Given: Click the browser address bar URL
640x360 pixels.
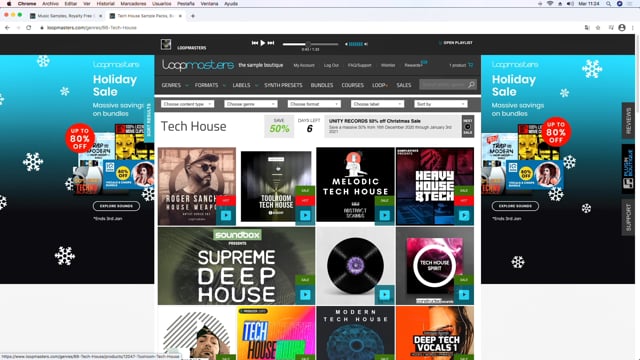Looking at the screenshot, I should click(92, 28).
